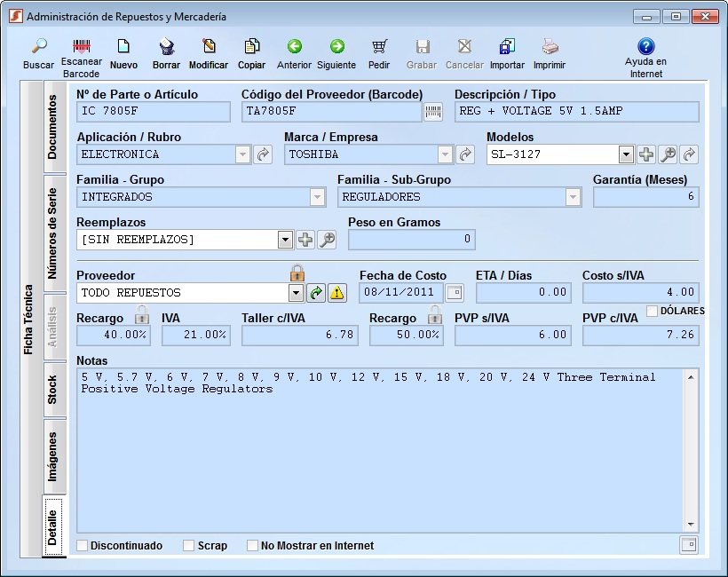Screen dimensions: 728x577
Task: Click the Importar icon
Action: click(507, 46)
